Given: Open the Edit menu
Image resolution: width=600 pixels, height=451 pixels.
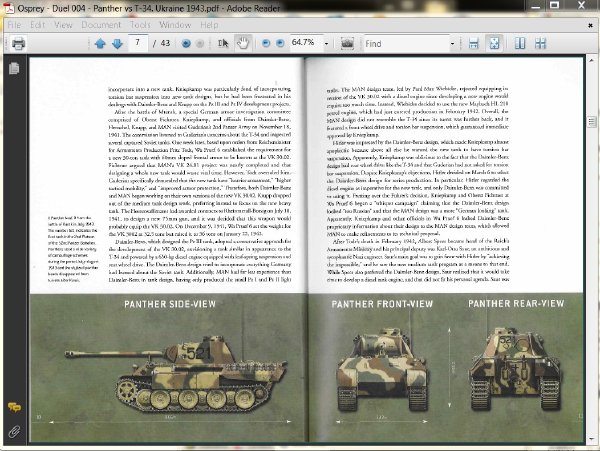Looking at the screenshot, I should 38,25.
